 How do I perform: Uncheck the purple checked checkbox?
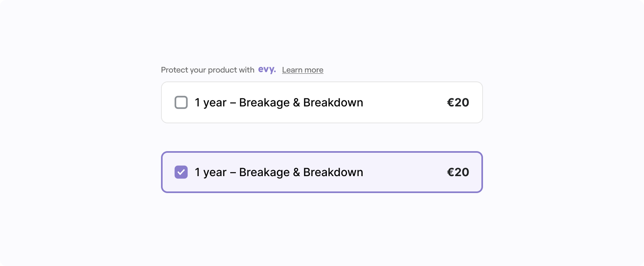point(181,172)
